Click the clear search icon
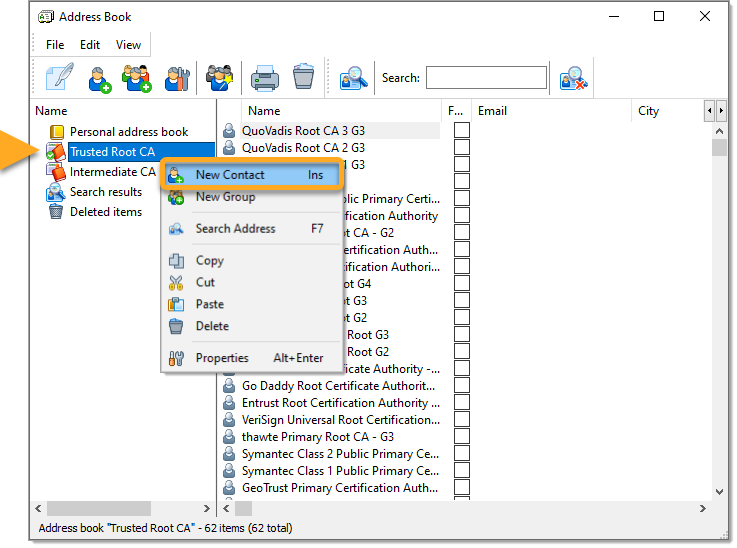 click(573, 78)
